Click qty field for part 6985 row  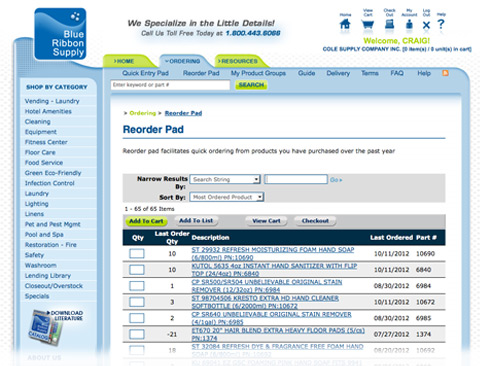pos(137,318)
